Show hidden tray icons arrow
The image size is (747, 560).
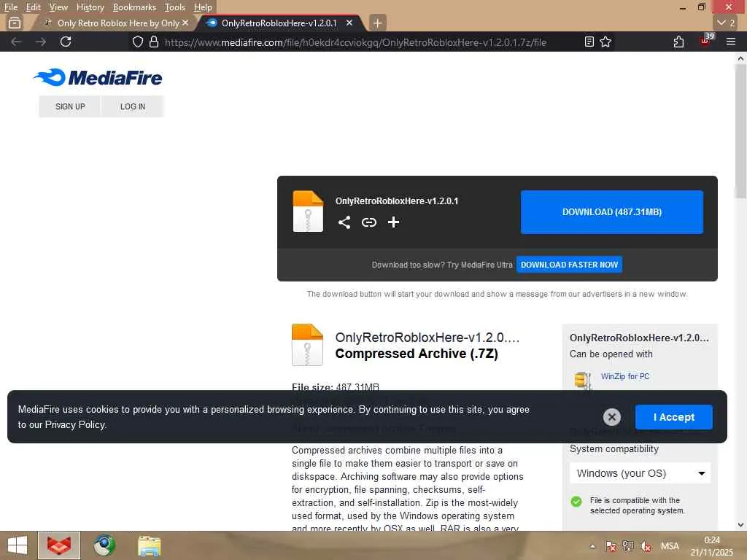coord(592,546)
